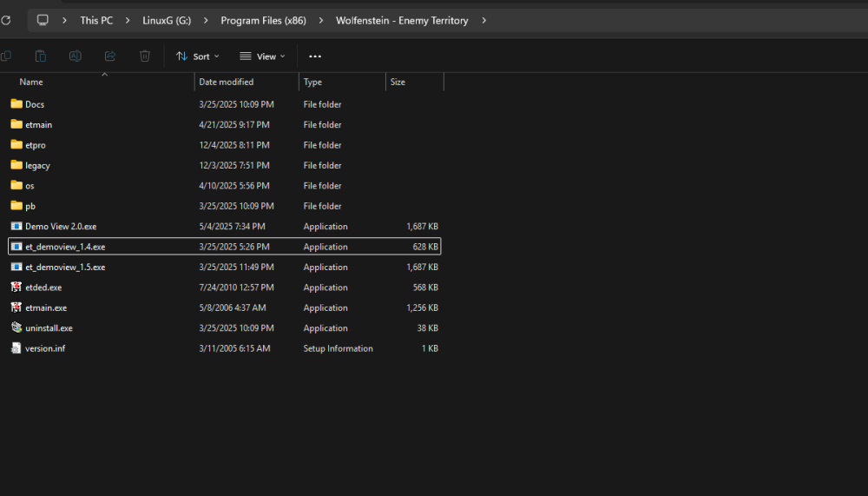Click the Refresh icon beside the address bar
Viewport: 868px width, 496px height.
(x=6, y=21)
